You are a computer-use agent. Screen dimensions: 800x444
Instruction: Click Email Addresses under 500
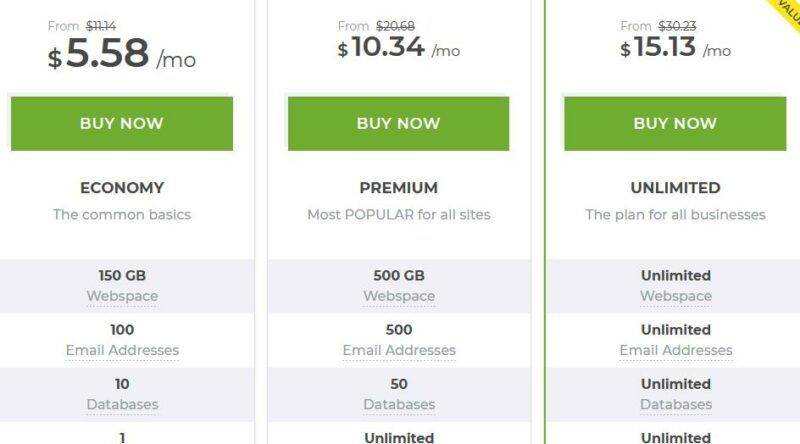399,350
